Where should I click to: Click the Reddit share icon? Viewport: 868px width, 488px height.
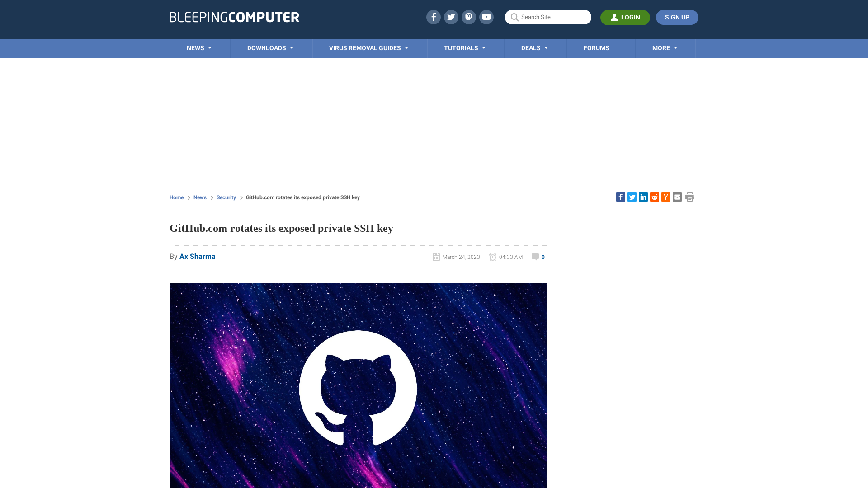[654, 197]
